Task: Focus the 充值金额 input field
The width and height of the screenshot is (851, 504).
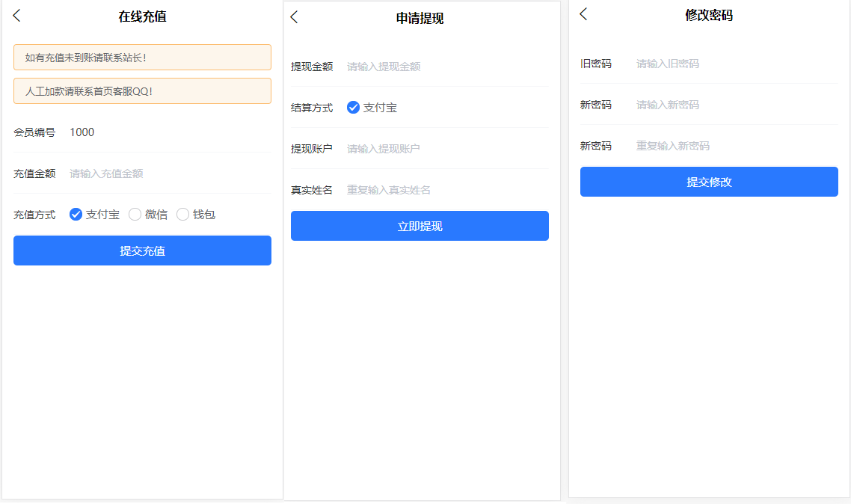Action: [x=168, y=173]
